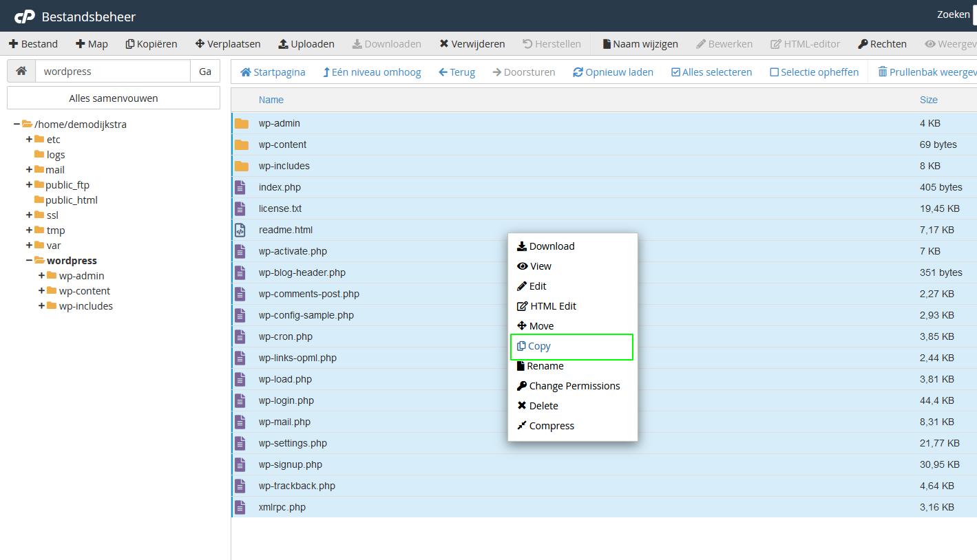Select the license.txt file name
The height and width of the screenshot is (560, 977).
click(280, 208)
